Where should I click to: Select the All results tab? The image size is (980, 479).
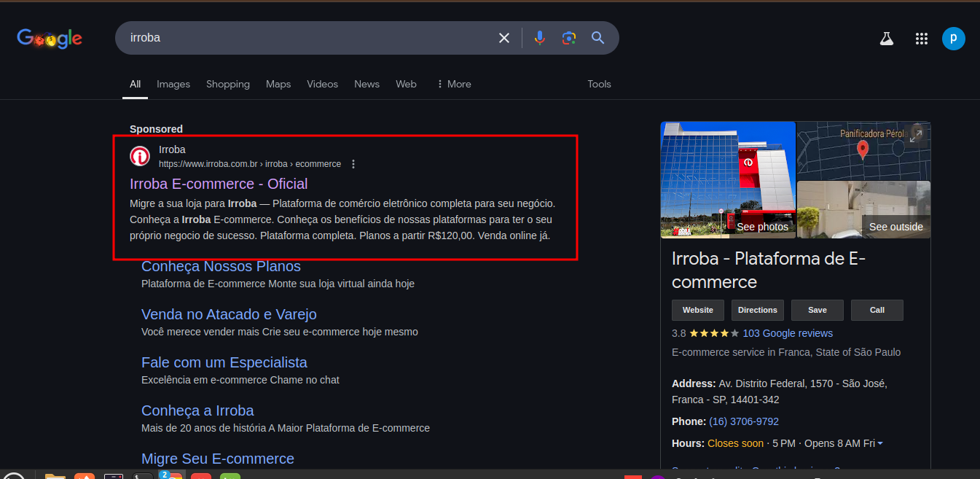click(x=136, y=84)
